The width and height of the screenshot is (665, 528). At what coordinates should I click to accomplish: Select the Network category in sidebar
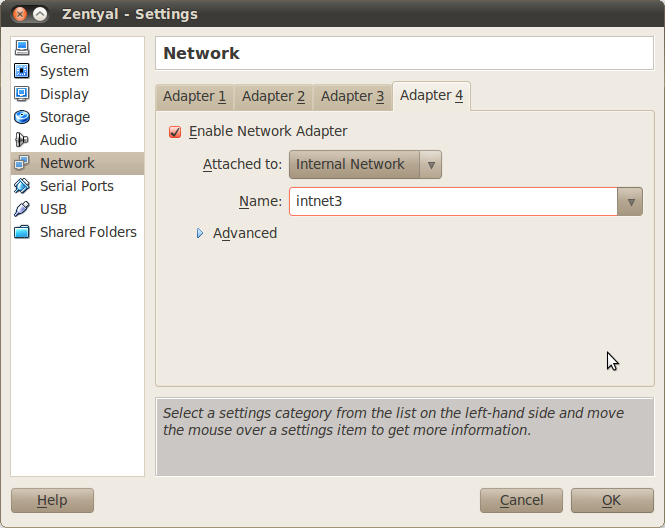(67, 163)
